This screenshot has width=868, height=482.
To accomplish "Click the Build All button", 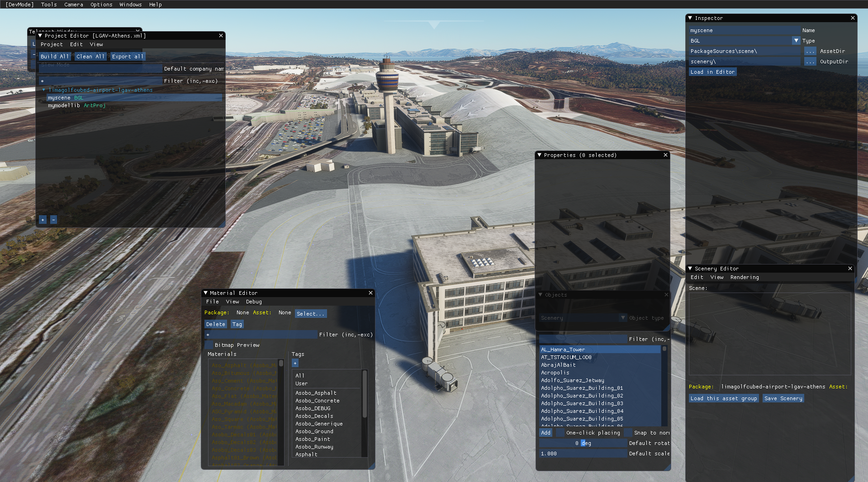I will 54,57.
